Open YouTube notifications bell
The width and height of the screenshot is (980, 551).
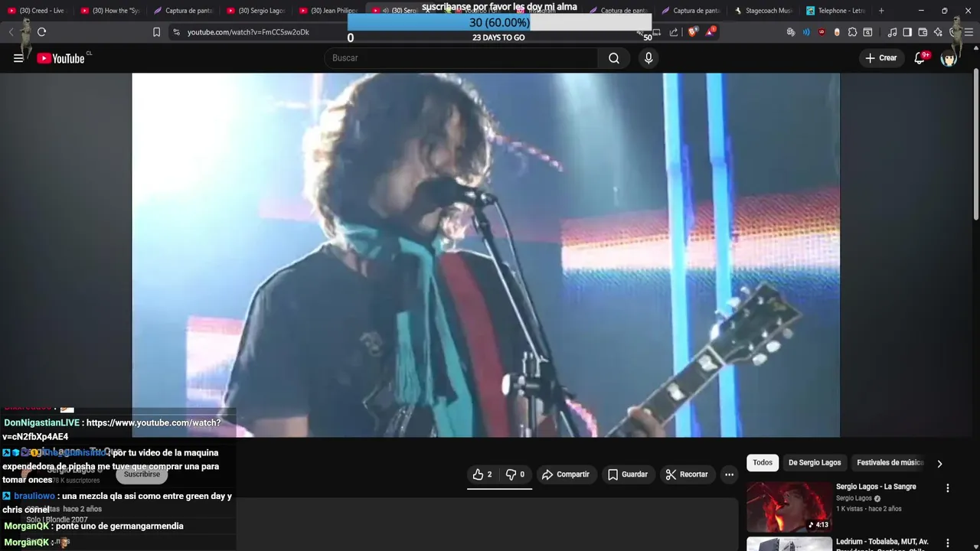(x=920, y=58)
